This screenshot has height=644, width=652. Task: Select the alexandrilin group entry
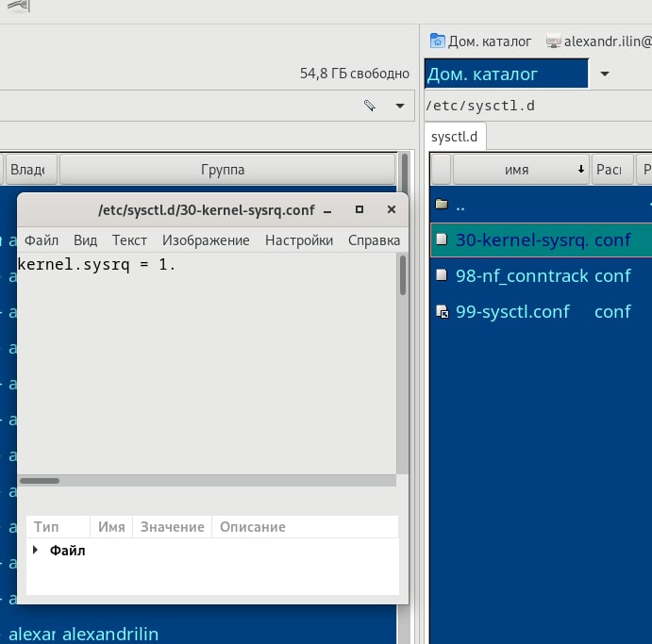(110, 635)
